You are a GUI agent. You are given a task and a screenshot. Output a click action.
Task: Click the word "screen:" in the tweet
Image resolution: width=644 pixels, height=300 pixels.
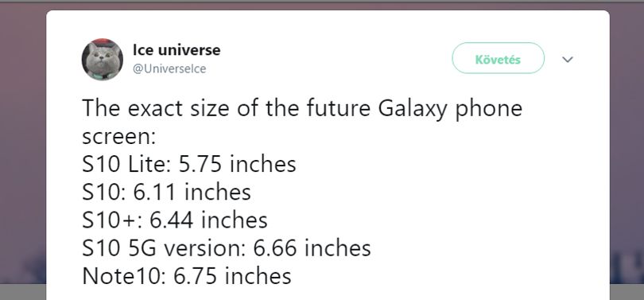(119, 138)
